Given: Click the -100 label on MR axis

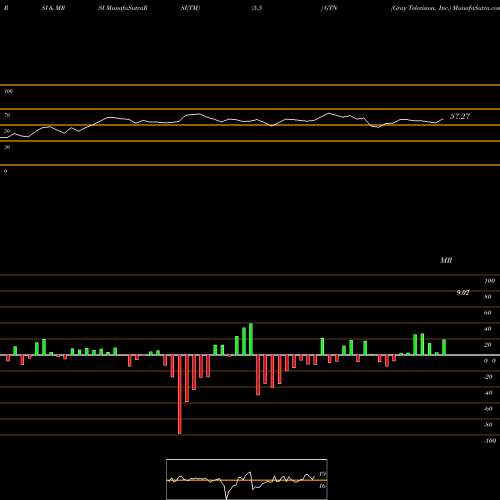Looking at the screenshot, I should [490, 441].
